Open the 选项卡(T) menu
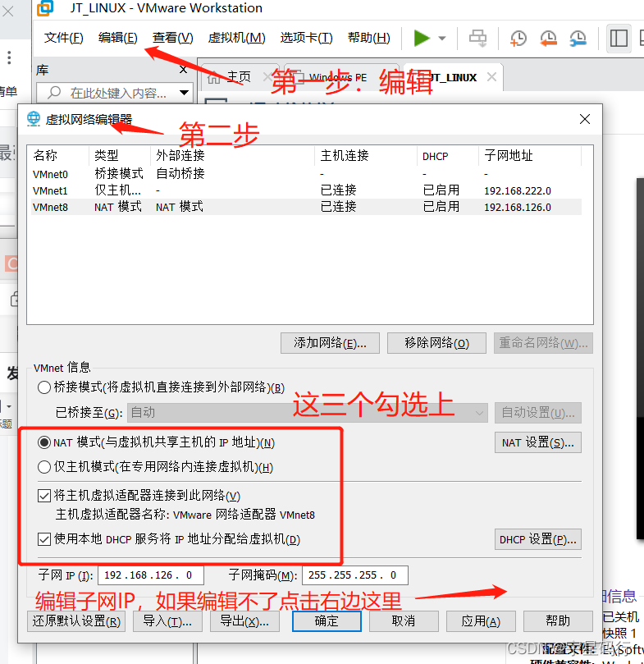This screenshot has width=644, height=664. point(306,38)
